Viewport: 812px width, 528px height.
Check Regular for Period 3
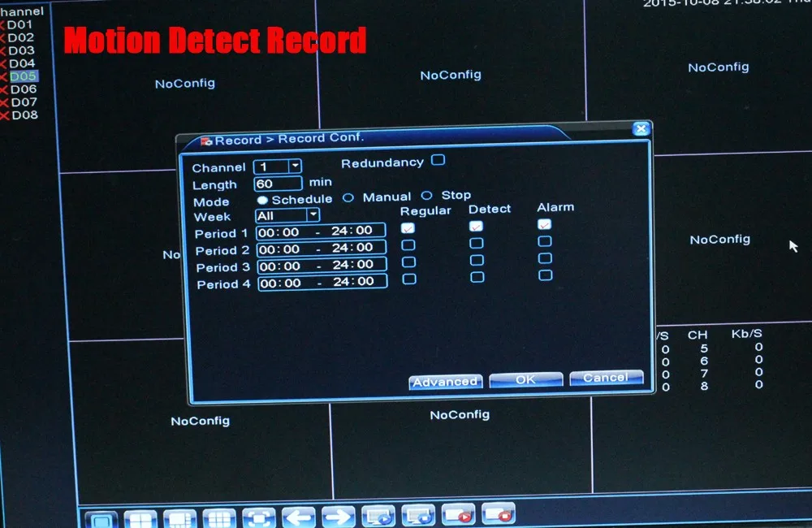coord(408,262)
